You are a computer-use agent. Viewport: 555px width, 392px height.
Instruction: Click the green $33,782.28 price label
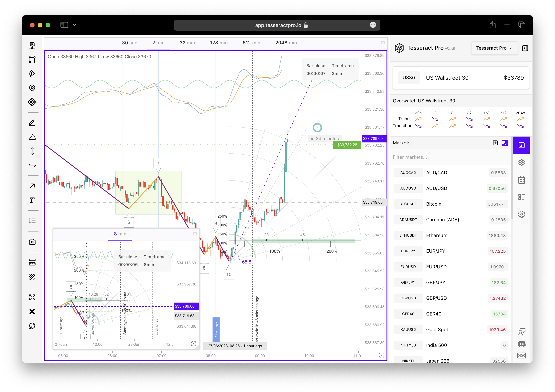[347, 145]
